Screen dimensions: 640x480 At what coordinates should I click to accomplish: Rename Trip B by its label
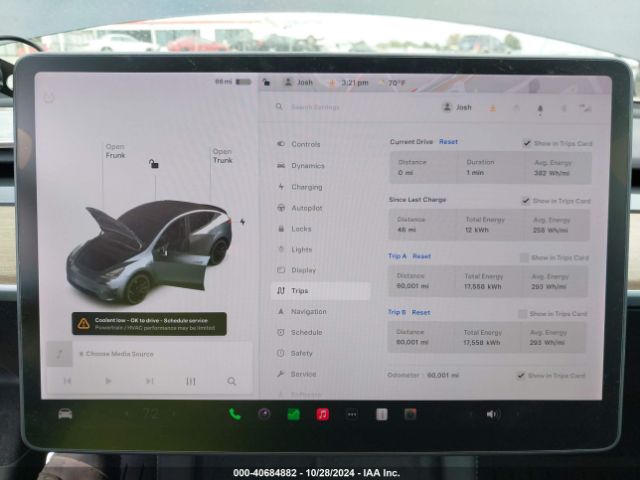pyautogui.click(x=397, y=312)
